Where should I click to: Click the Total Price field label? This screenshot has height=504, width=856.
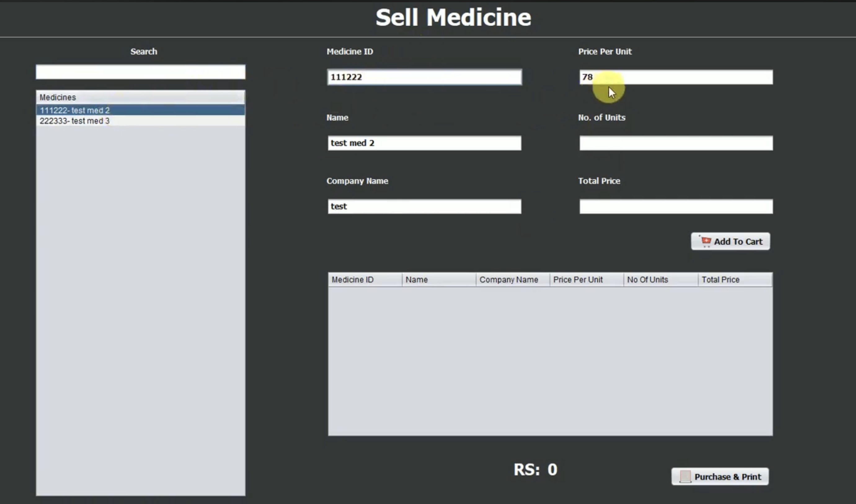point(599,181)
